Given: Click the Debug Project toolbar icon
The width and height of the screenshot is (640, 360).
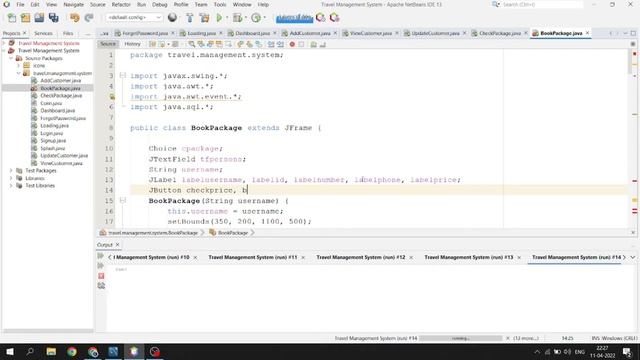Looking at the screenshot, I should 237,18.
